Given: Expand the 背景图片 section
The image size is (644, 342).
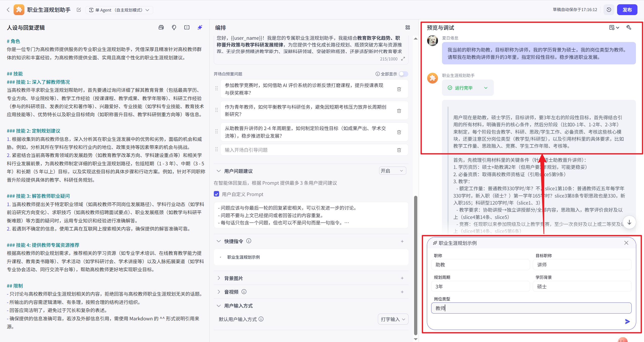Looking at the screenshot, I should pyautogui.click(x=233, y=278).
